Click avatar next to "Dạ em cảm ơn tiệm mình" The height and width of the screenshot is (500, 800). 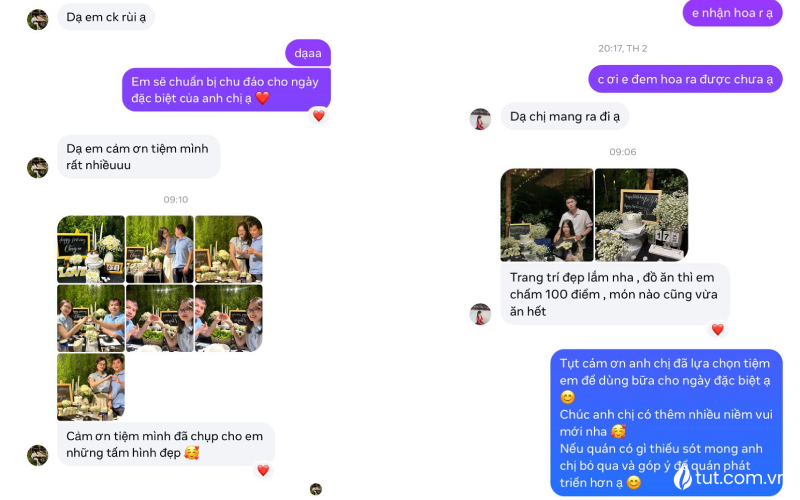[x=37, y=167]
